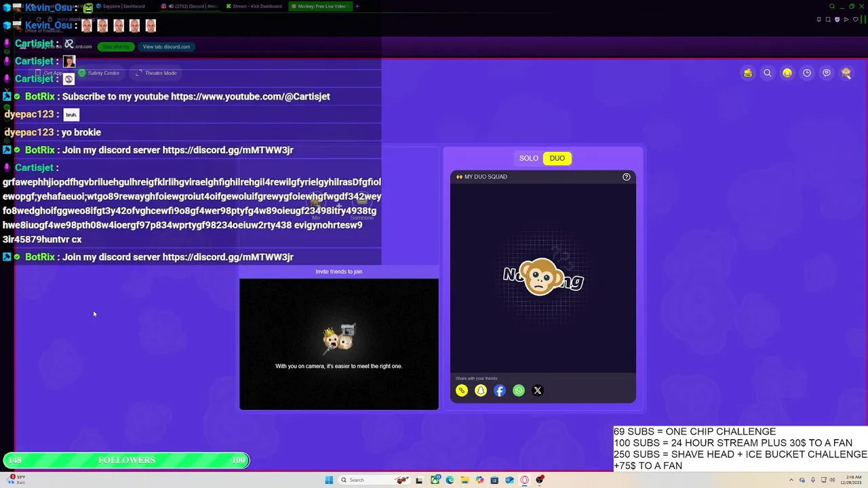Click View tab: discord.com button
Viewport: 868px width, 488px height.
coord(166,47)
